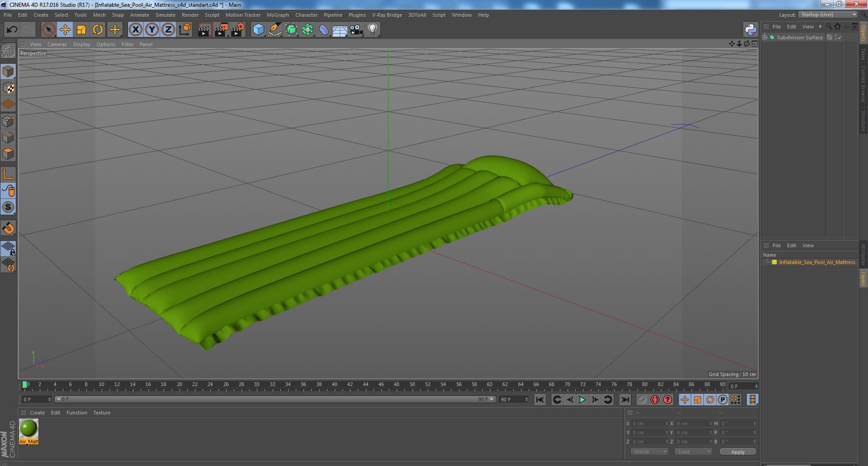Open viewport Cameras menu

57,44
